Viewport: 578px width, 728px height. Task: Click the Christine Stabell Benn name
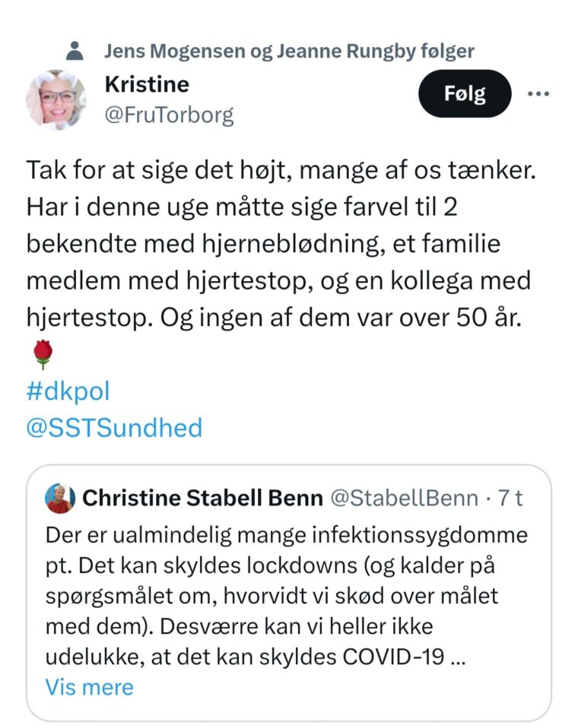[201, 499]
